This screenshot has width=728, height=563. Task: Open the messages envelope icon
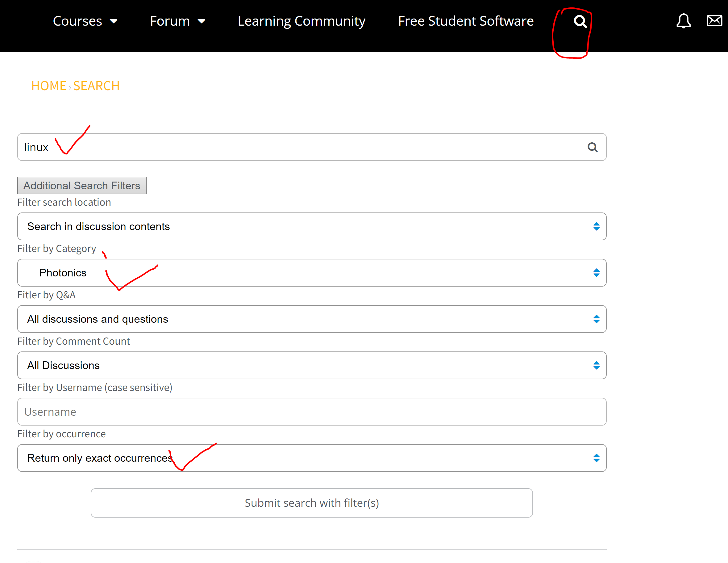(x=714, y=21)
